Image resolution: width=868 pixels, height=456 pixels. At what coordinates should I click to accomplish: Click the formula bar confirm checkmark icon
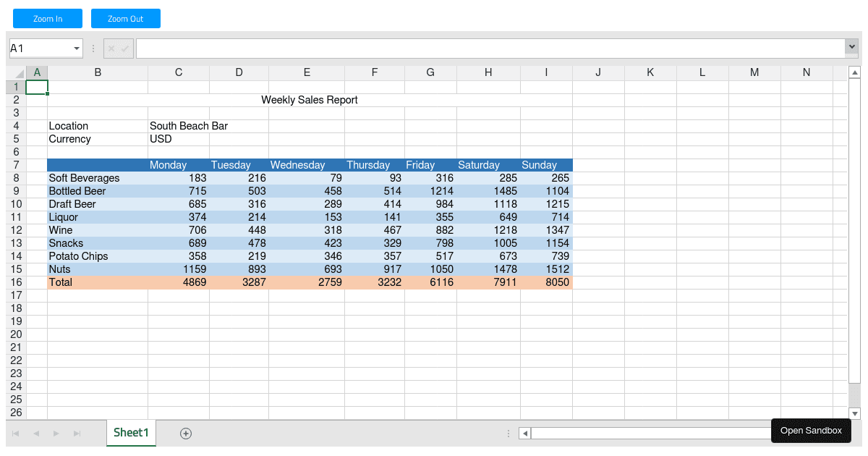tap(125, 48)
